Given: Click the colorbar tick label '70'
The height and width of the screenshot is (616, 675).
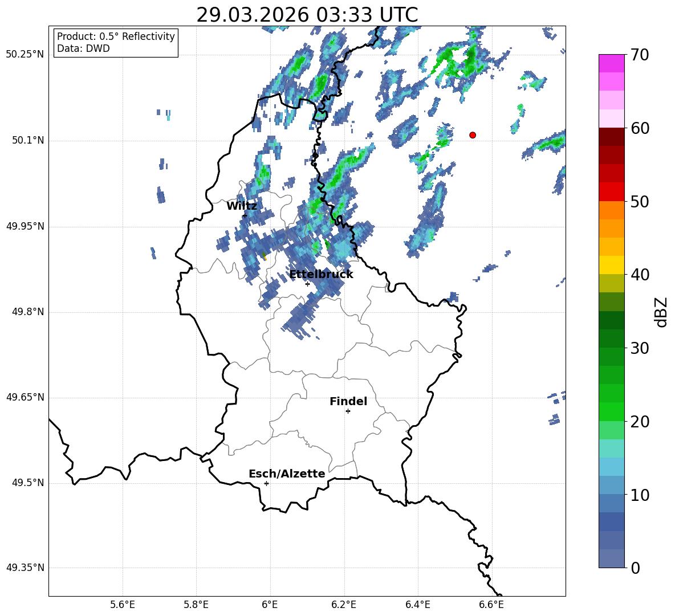Looking at the screenshot, I should tap(640, 55).
